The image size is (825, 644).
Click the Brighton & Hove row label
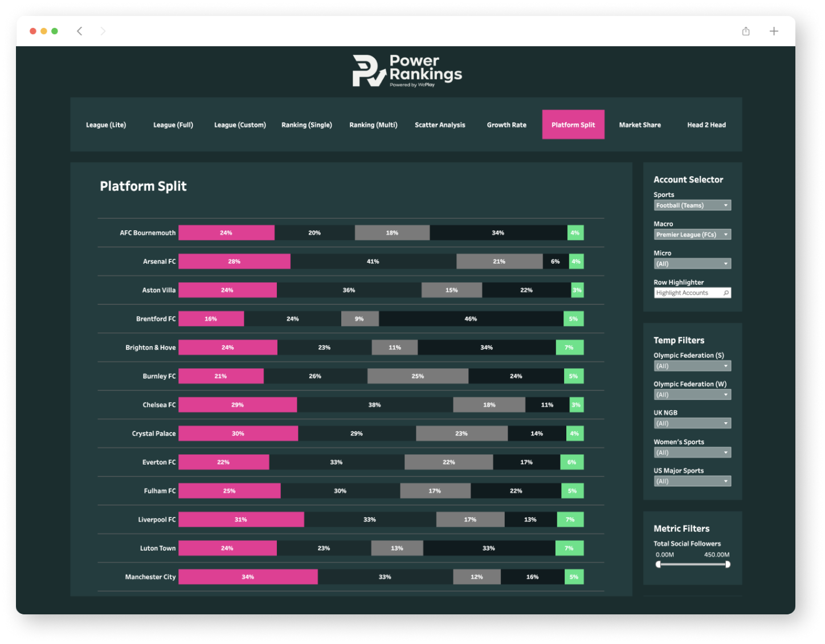coord(150,348)
